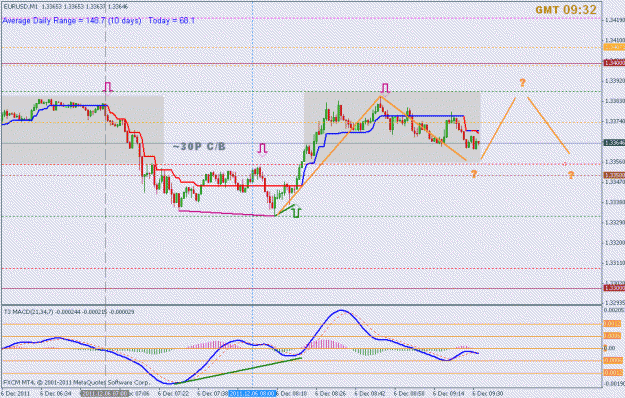The width and height of the screenshot is (625, 398).
Task: Click the 1.33920 price axis label
Action: pos(614,81)
